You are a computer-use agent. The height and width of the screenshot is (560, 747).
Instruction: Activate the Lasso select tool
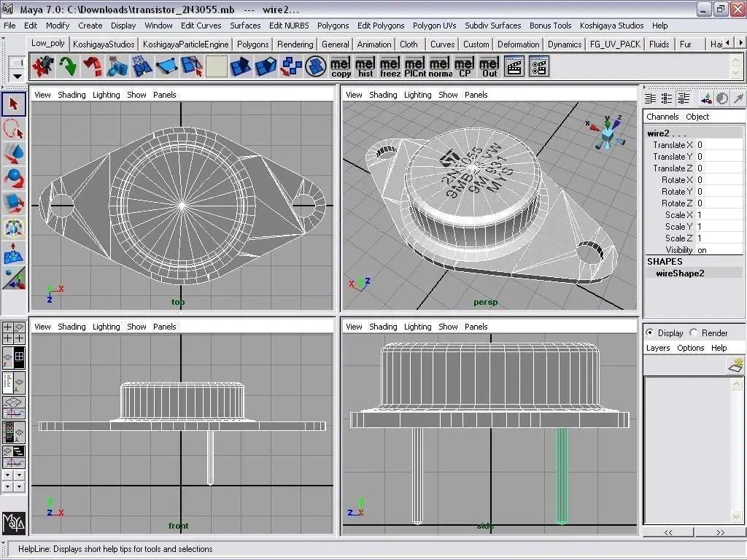(x=13, y=129)
